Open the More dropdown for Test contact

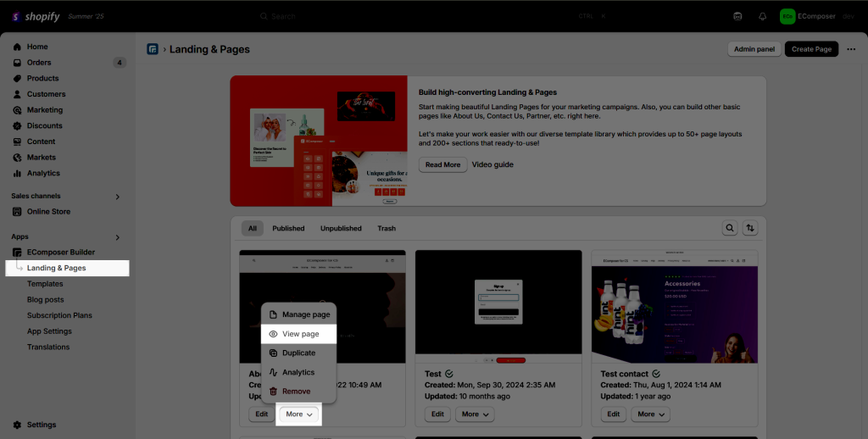[x=651, y=414]
